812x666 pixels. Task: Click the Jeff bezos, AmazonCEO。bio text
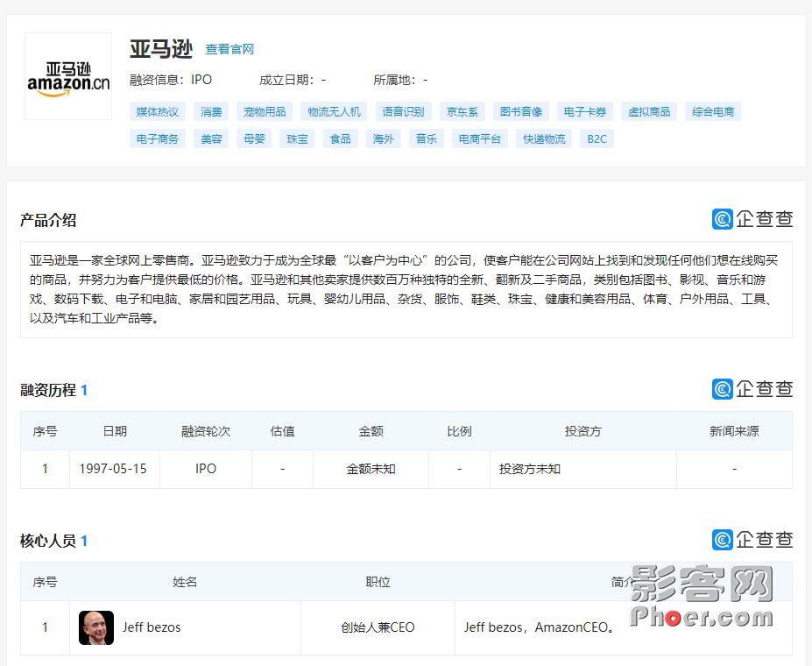(x=540, y=627)
